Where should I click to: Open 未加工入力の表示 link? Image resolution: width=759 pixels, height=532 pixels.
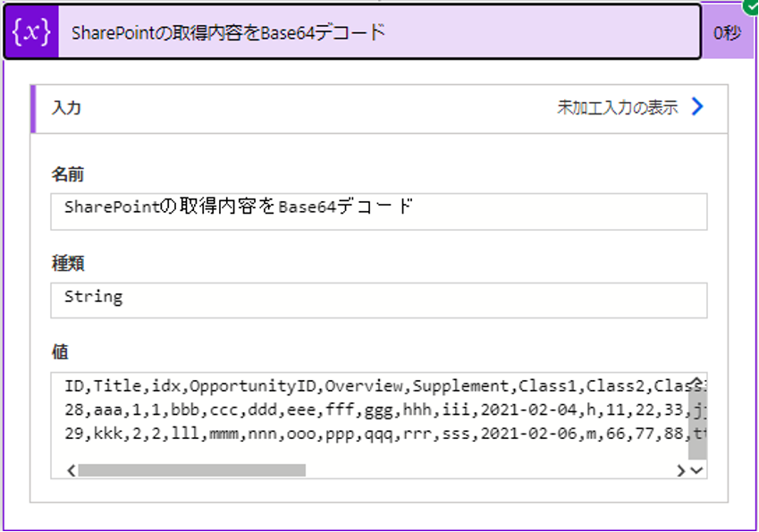pos(617,107)
